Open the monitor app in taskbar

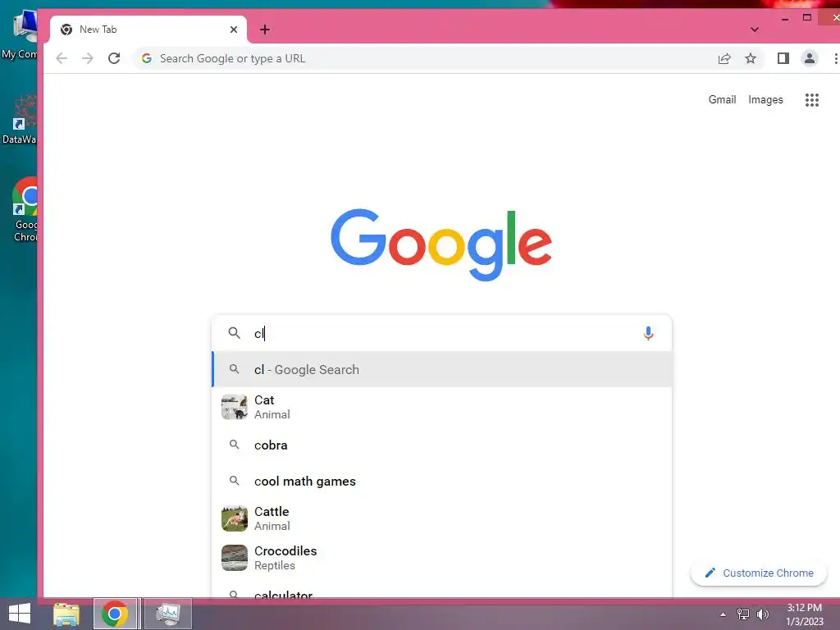pos(168,614)
